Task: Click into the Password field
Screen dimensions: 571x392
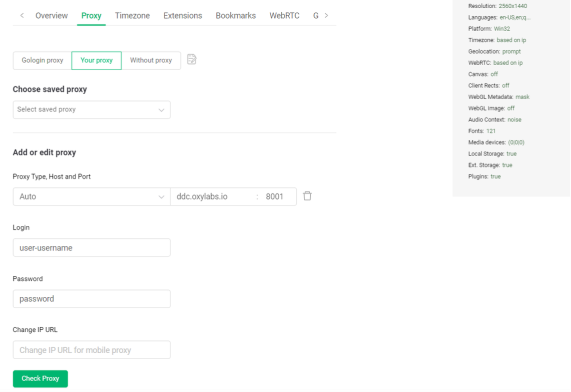Action: (x=91, y=299)
